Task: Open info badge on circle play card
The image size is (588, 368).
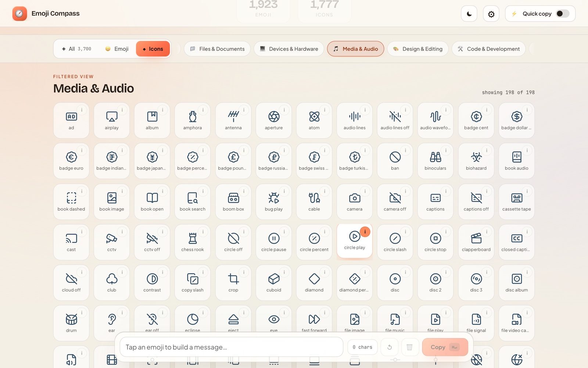Action: point(365,231)
